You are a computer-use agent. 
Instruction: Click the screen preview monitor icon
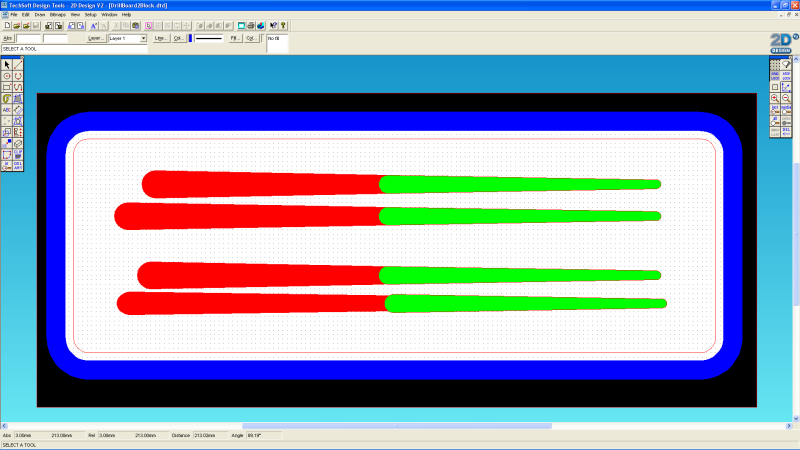click(241, 26)
